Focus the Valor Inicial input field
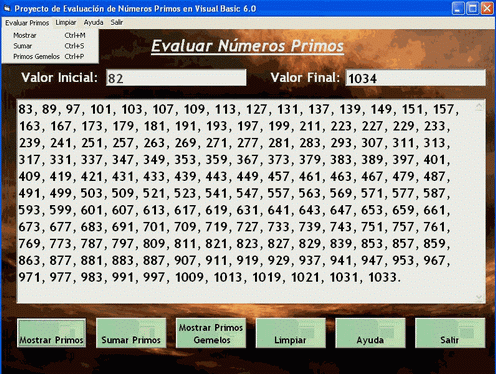496x374 pixels. [x=176, y=78]
